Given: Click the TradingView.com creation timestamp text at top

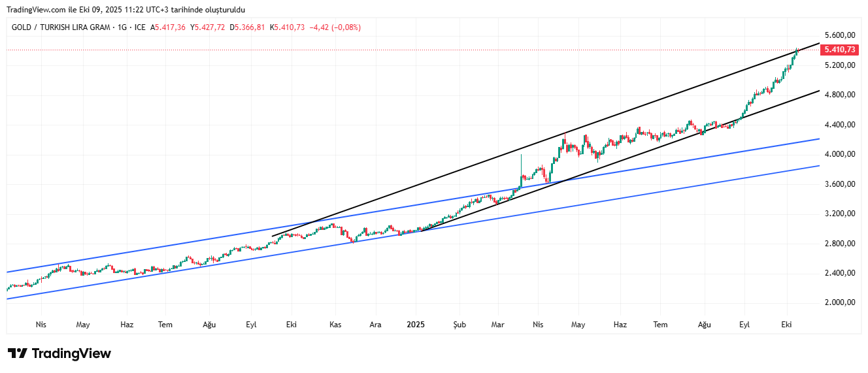Looking at the screenshot, I should pyautogui.click(x=125, y=10).
